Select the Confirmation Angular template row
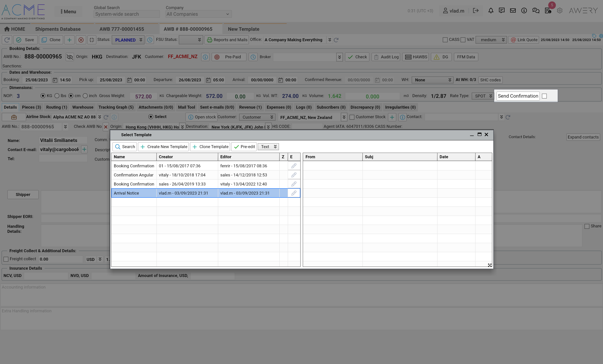The height and width of the screenshot is (364, 603). pyautogui.click(x=134, y=175)
